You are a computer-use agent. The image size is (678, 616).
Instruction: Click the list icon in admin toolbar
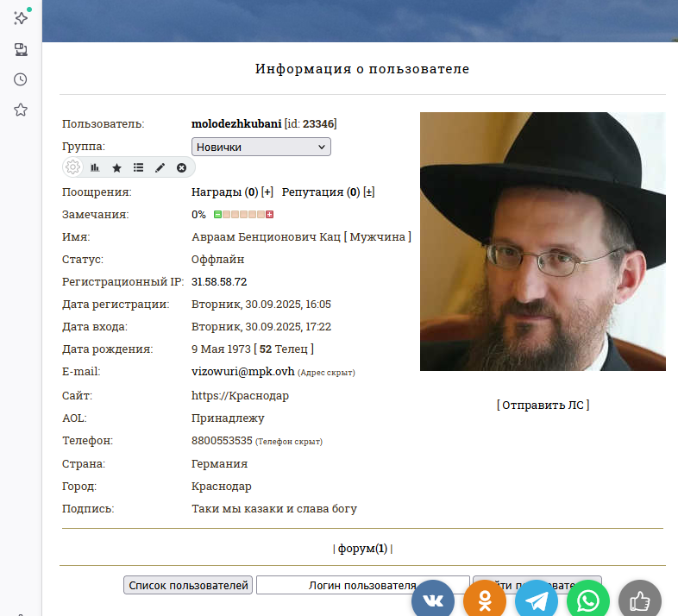click(x=138, y=167)
